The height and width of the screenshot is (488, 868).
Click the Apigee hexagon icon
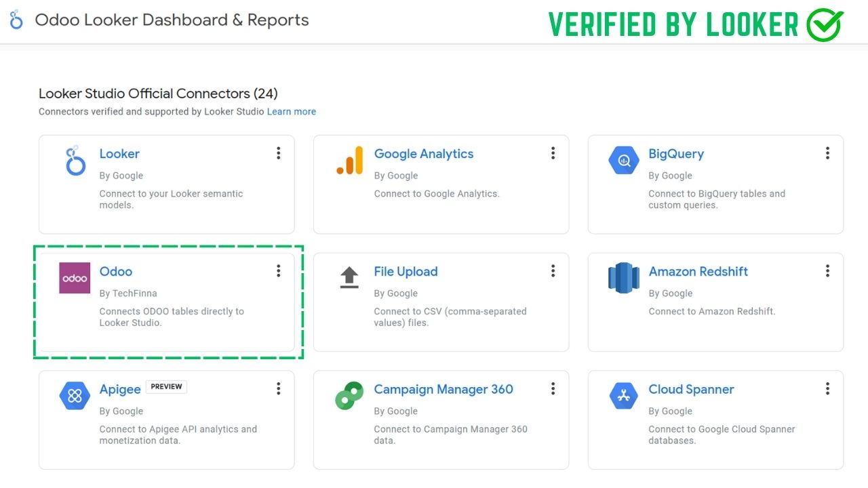75,396
